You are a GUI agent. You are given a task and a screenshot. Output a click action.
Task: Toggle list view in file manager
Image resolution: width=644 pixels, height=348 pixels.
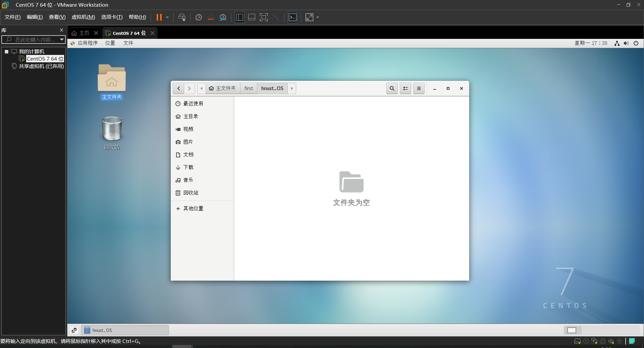pos(406,88)
